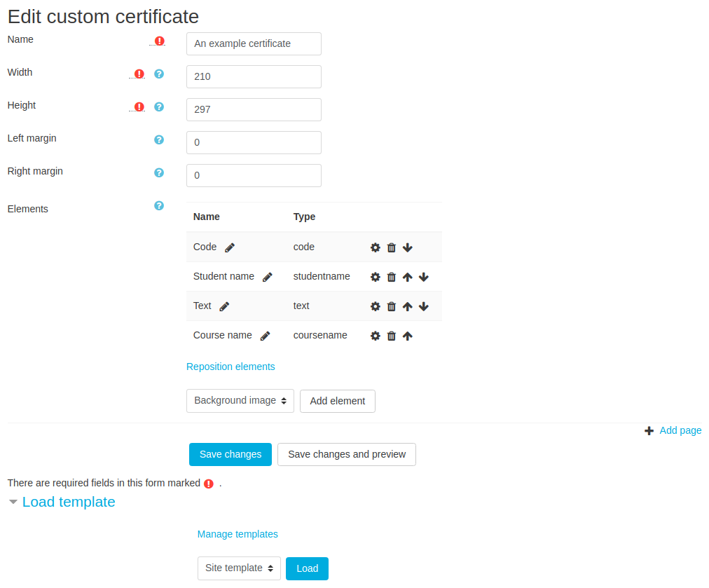Click the Save changes button
This screenshot has height=588, width=709.
pyautogui.click(x=230, y=454)
